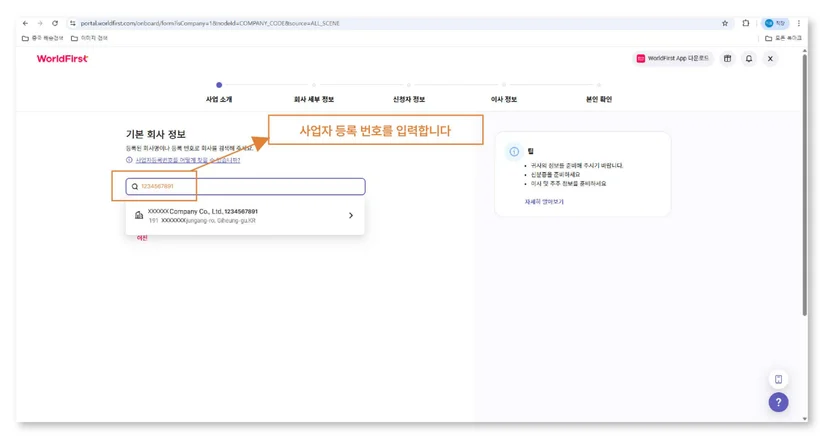Click the building icon in the company result
This screenshot has width=828, height=440.
tap(139, 215)
